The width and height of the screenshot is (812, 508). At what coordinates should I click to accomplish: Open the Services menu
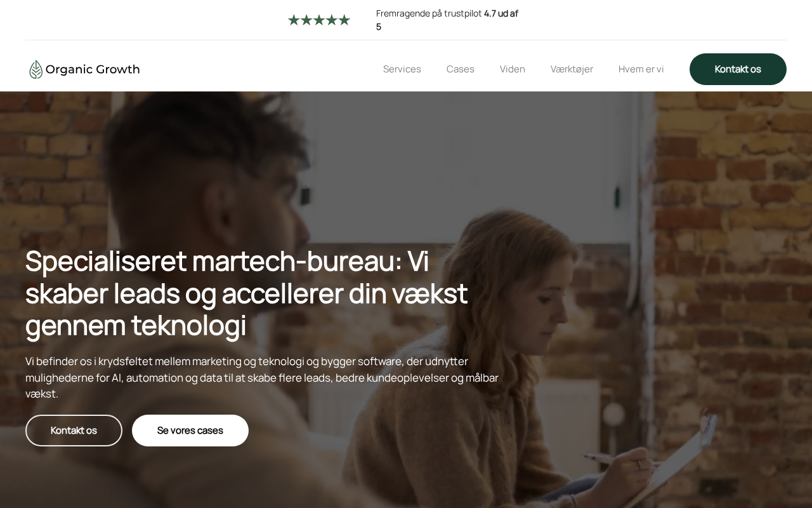(402, 69)
